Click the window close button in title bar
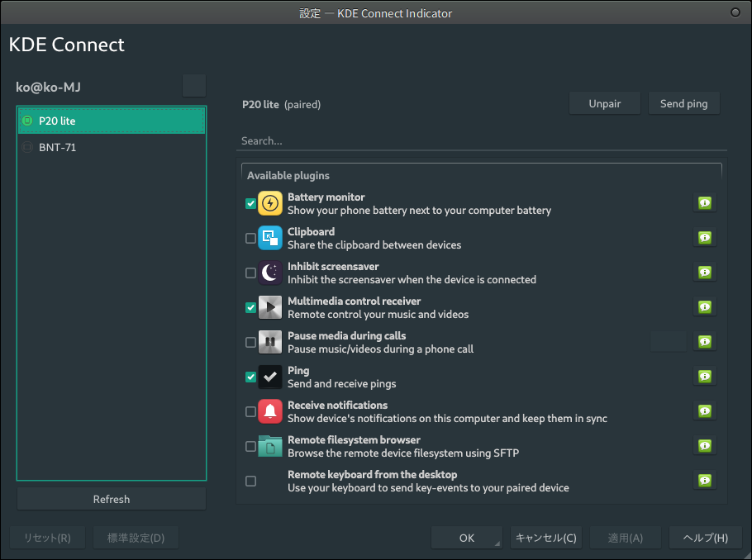 click(x=735, y=12)
